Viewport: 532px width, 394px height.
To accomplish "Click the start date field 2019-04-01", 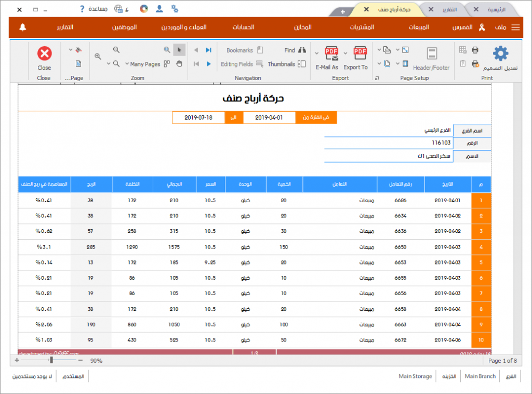I will (269, 118).
